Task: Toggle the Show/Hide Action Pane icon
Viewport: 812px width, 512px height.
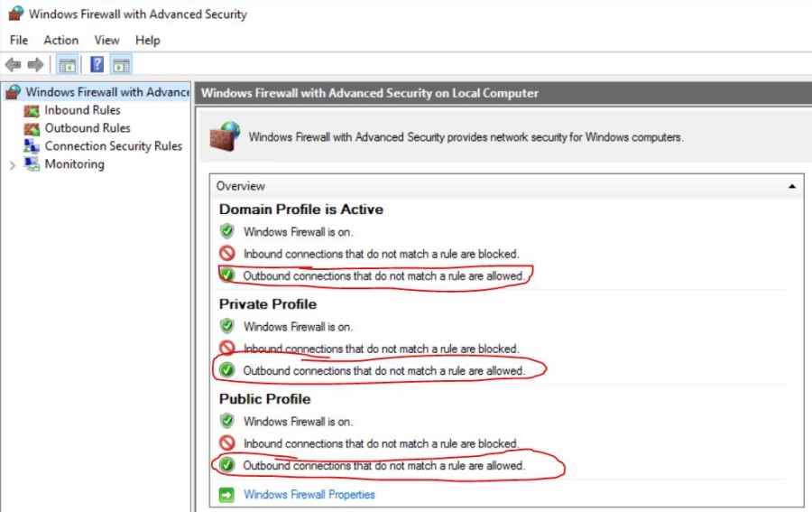Action: tap(121, 65)
